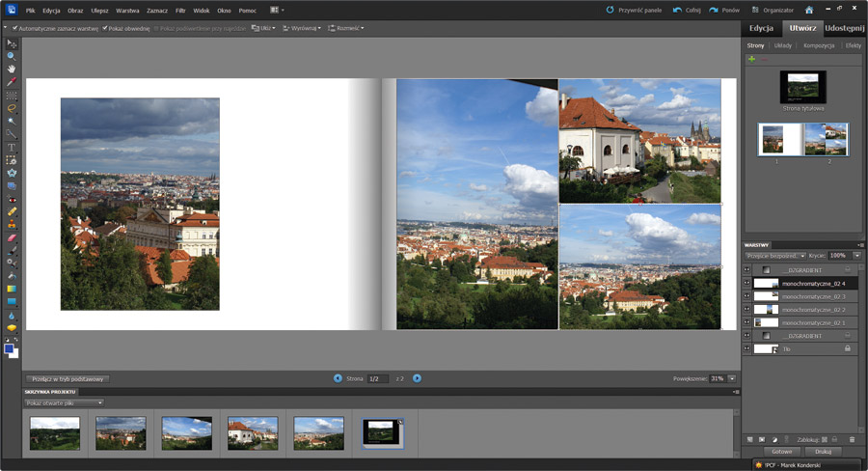Select the Red Eye Removal tool
This screenshot has width=868, height=471.
coord(12,198)
